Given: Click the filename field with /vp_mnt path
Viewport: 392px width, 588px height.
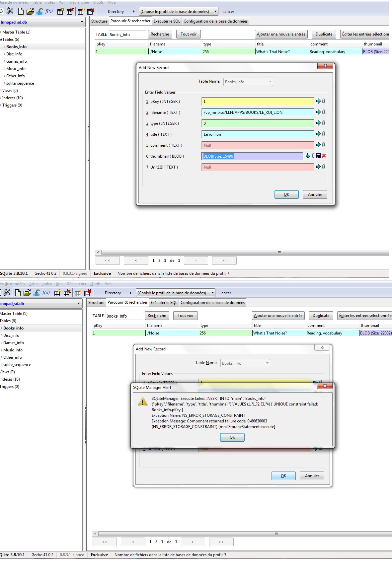Looking at the screenshot, I should [257, 112].
